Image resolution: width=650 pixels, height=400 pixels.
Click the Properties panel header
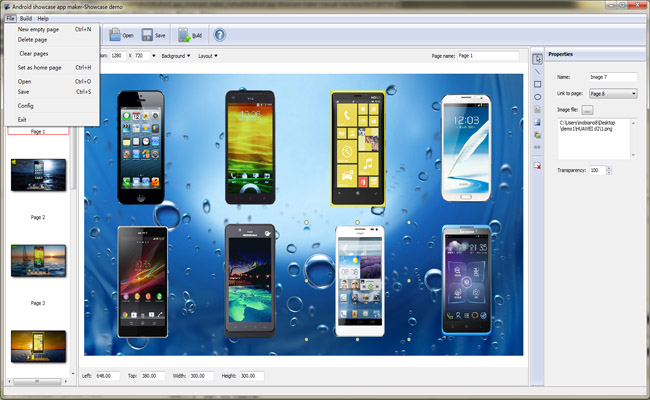(x=595, y=54)
